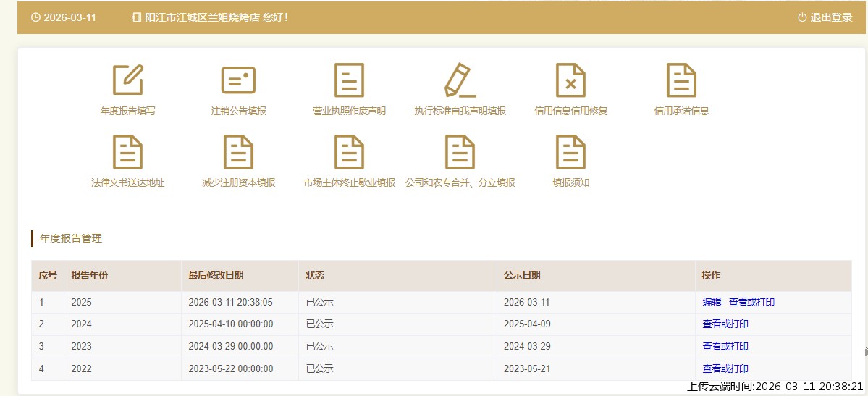The height and width of the screenshot is (396, 868).
Task: Click 公司和农专合并、分立填报 icon
Action: pyautogui.click(x=460, y=151)
